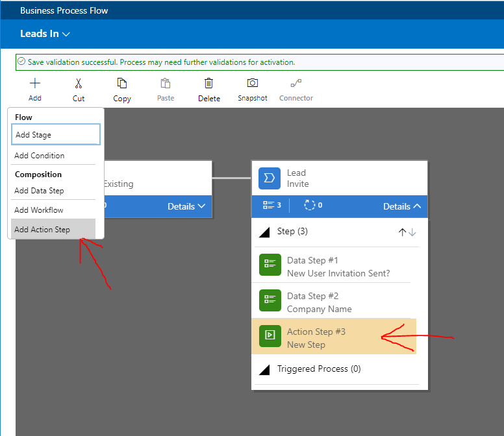
Task: Move step up with the up arrow
Action: click(402, 232)
